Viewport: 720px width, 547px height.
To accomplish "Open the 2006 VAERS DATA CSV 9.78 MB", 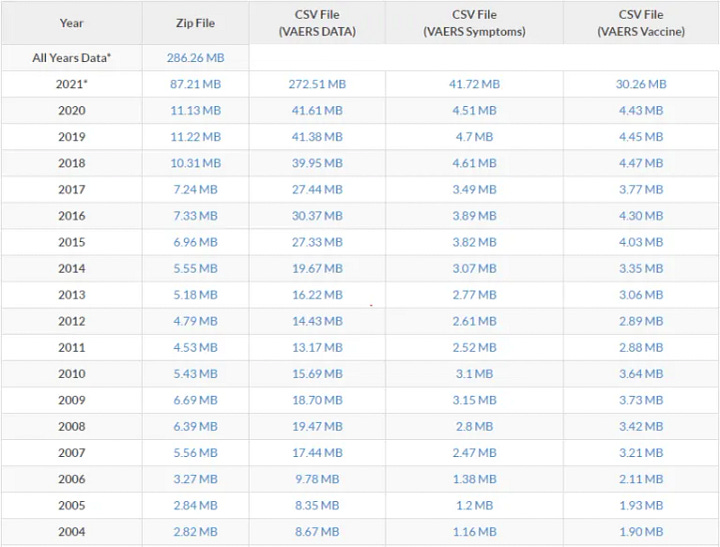I will (x=317, y=479).
